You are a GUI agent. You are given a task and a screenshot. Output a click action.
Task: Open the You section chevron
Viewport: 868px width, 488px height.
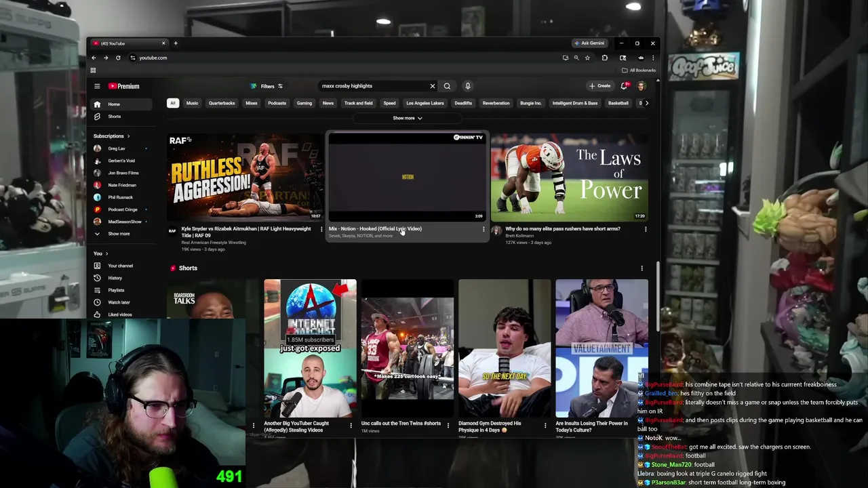click(x=106, y=253)
